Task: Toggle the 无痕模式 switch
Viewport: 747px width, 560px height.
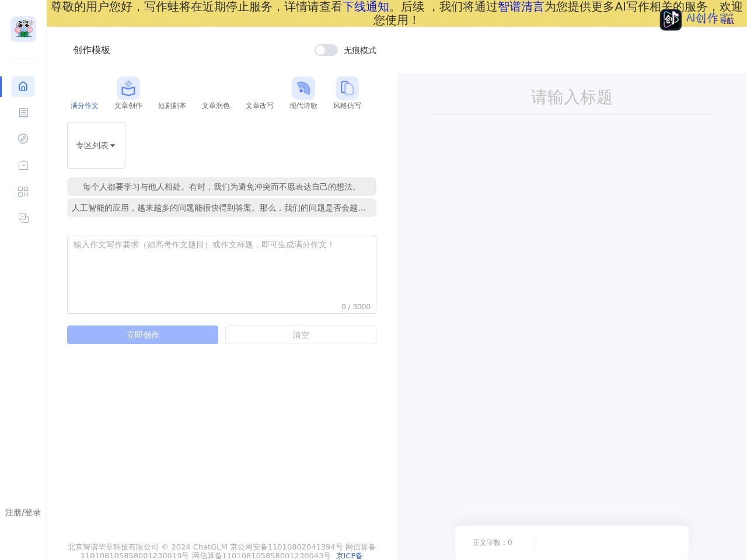Action: click(x=326, y=50)
